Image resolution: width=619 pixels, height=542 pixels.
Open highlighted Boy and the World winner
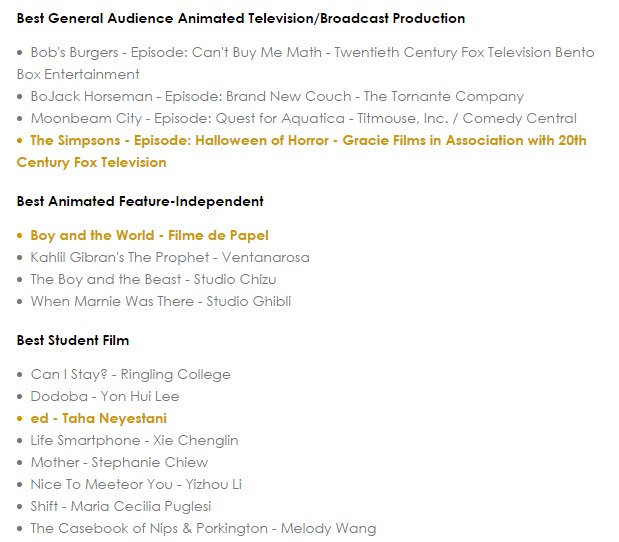pos(149,235)
